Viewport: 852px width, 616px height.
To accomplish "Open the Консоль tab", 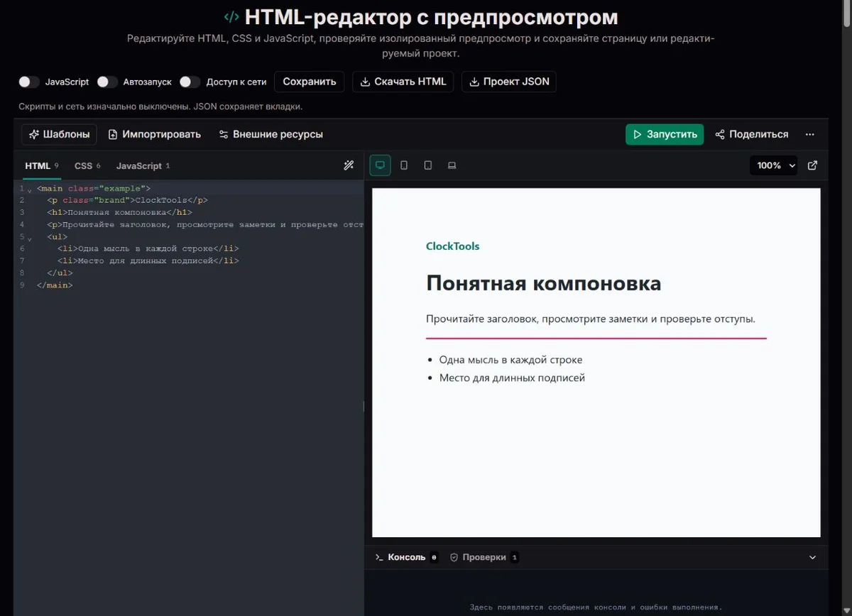I will point(407,557).
